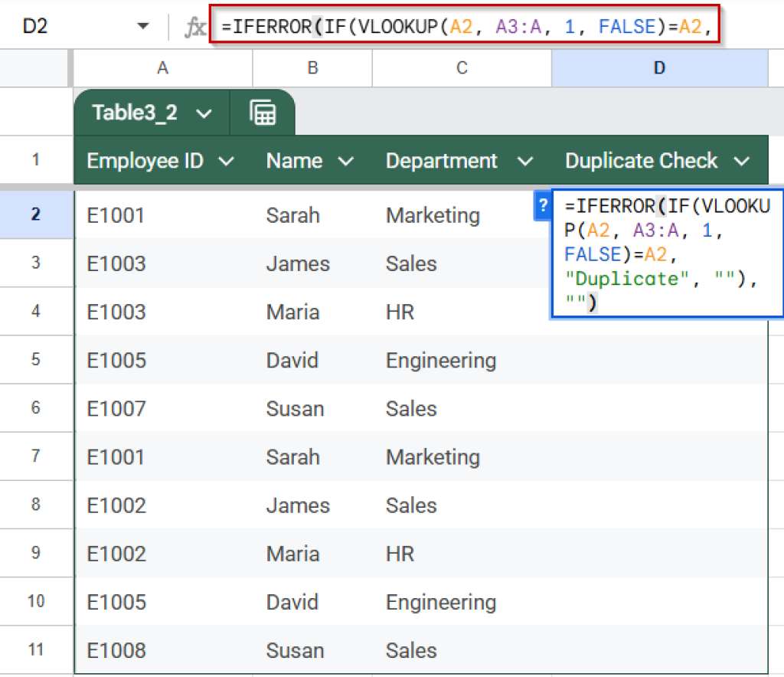Click the blue question mark help icon

[543, 205]
